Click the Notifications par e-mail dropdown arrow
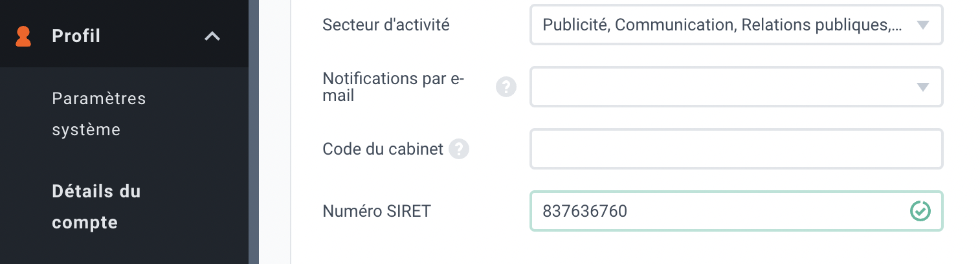 923,87
